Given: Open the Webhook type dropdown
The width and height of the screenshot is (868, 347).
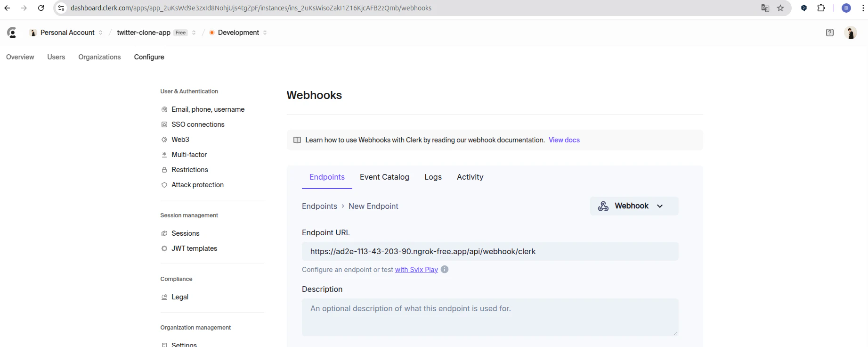Looking at the screenshot, I should tap(634, 206).
